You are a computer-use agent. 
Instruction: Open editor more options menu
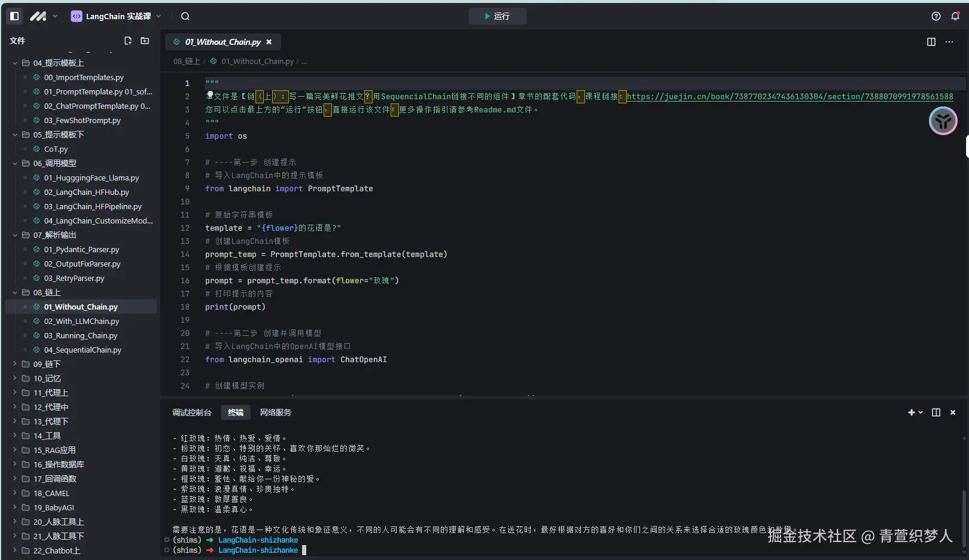(949, 42)
